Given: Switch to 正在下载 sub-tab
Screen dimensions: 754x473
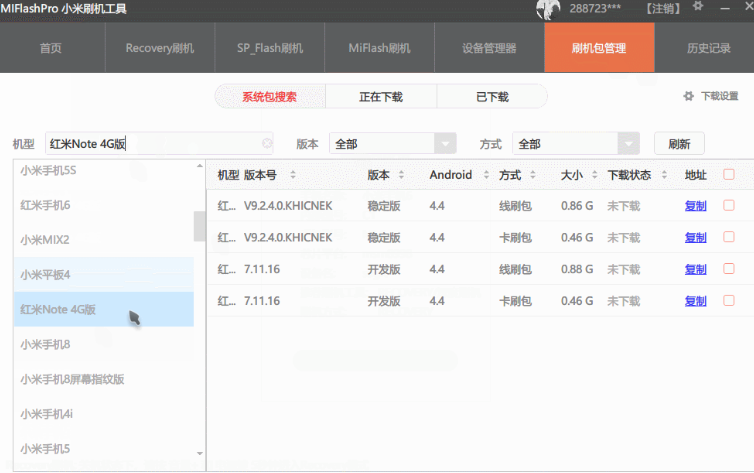Looking at the screenshot, I should pos(381,97).
